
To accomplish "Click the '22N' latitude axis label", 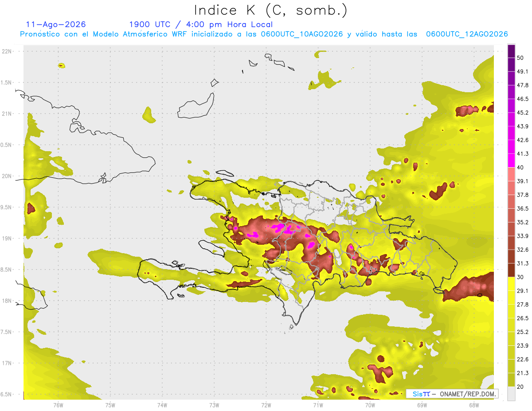I will click(x=7, y=51).
